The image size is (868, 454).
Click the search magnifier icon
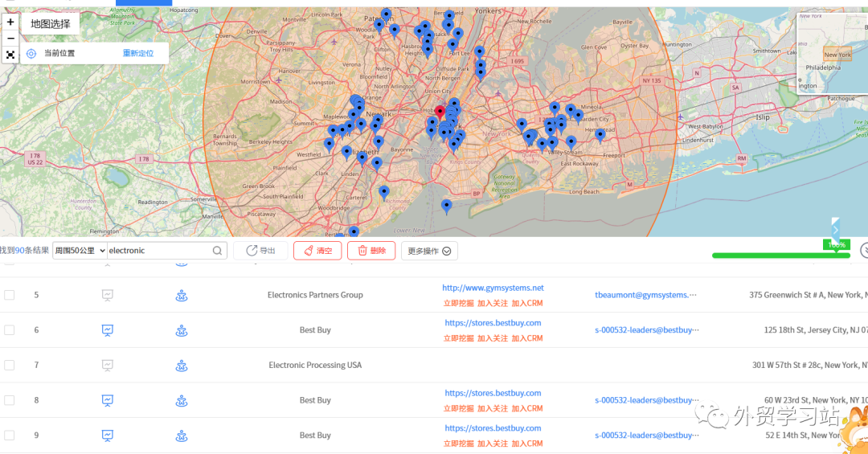[x=217, y=251]
